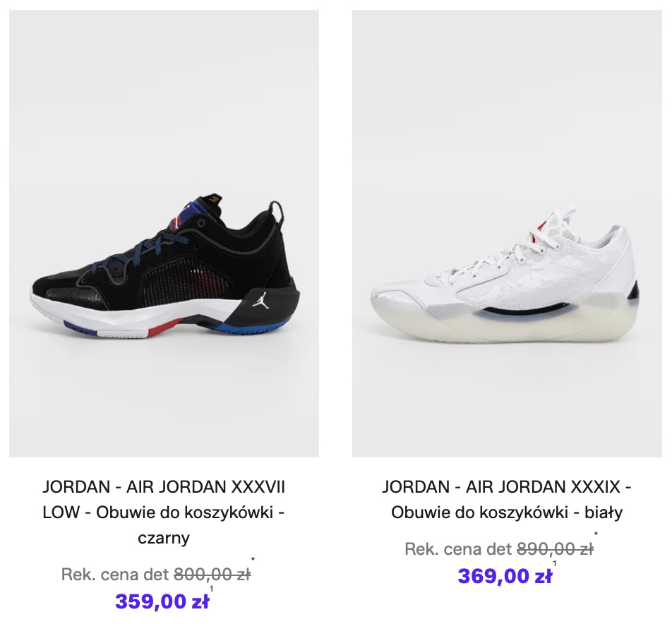Click the 'czarny' colour label
Image resolution: width=672 pixels, height=624 pixels.
(164, 538)
